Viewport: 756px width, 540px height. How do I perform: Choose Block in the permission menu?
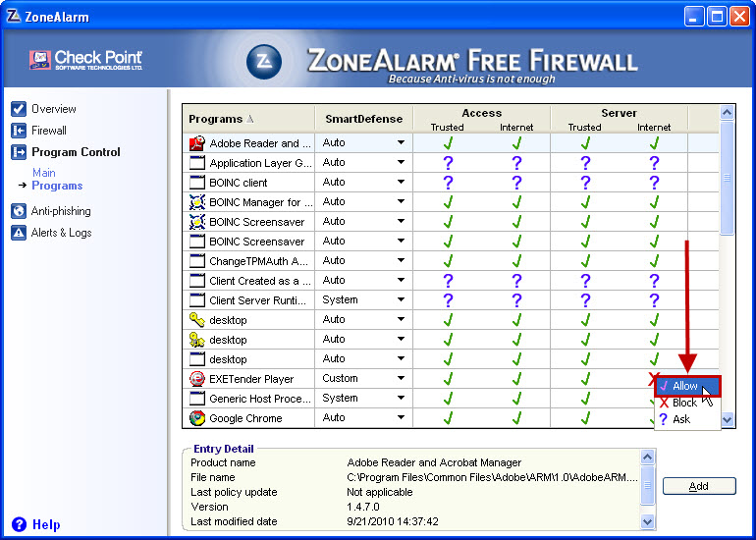687,403
